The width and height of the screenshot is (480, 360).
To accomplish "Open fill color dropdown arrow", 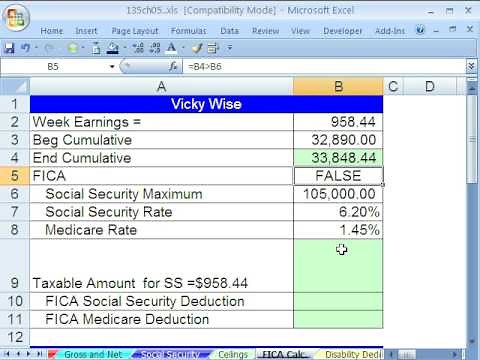I will (x=125, y=48).
